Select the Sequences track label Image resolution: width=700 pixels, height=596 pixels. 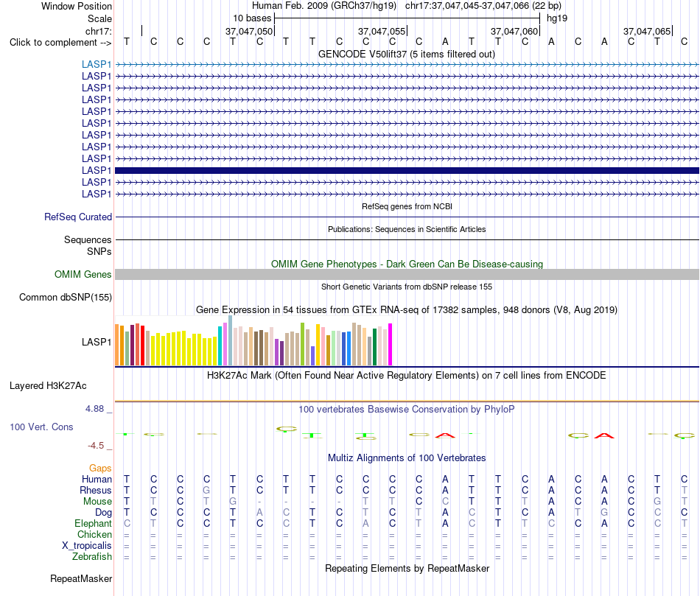pos(88,239)
